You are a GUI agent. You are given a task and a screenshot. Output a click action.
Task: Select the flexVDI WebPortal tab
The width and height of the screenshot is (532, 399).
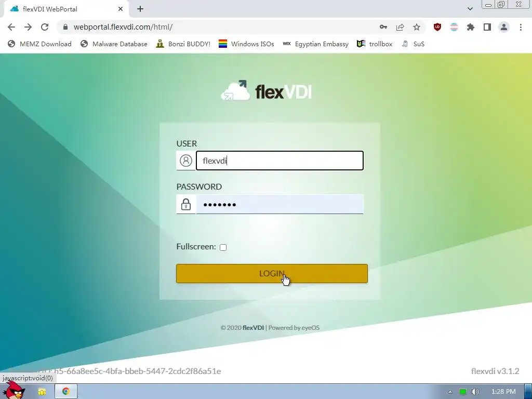click(x=66, y=9)
